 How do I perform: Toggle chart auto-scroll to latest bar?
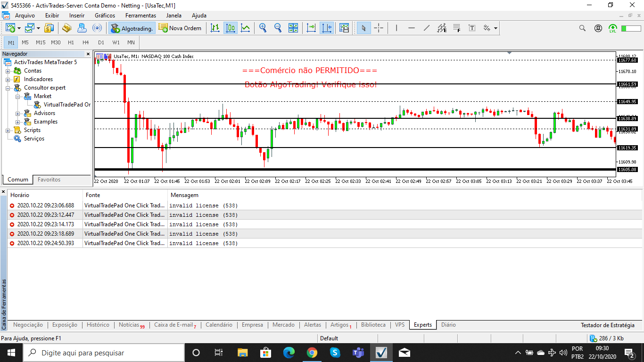coord(311,28)
